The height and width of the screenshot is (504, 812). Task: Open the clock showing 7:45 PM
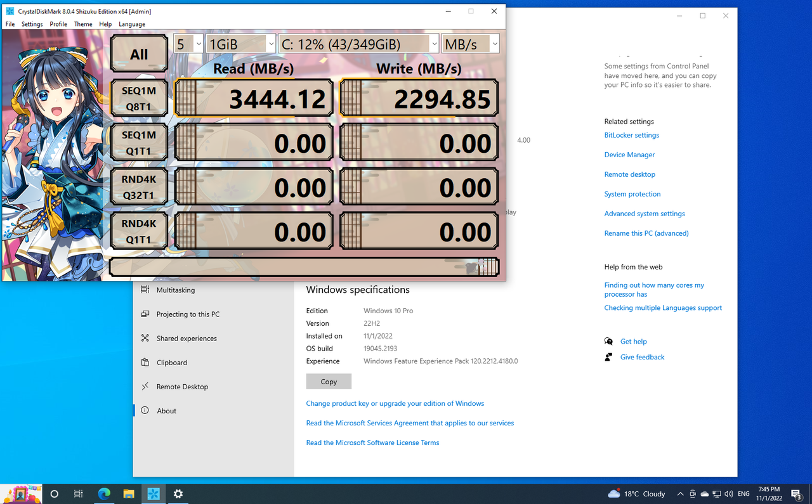769,494
